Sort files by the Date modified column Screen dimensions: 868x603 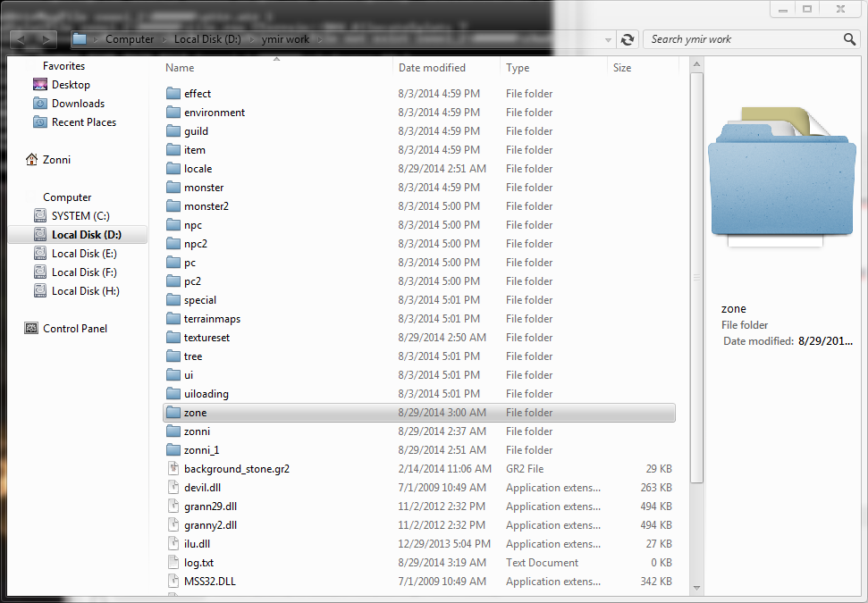click(432, 68)
